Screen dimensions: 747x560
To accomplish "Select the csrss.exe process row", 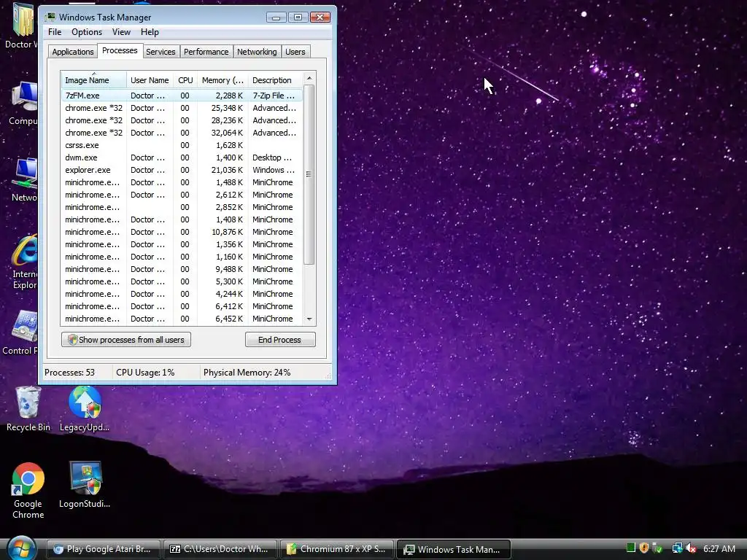I will pyautogui.click(x=182, y=145).
